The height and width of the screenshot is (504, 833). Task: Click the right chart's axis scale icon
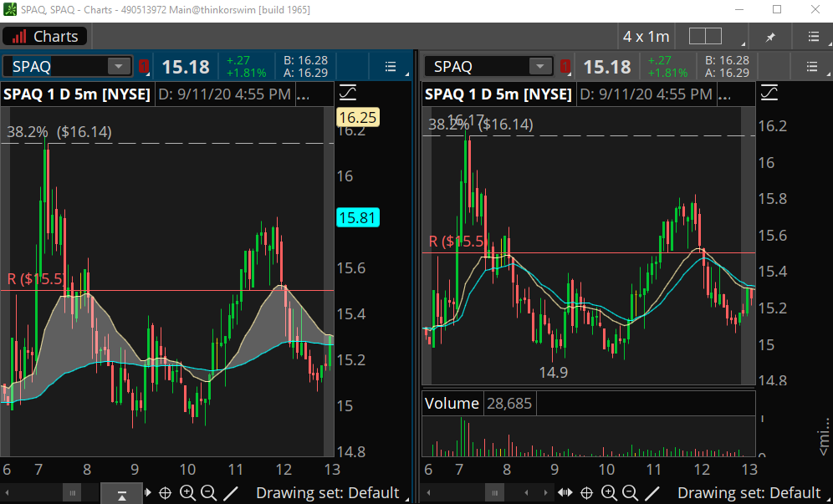[769, 93]
